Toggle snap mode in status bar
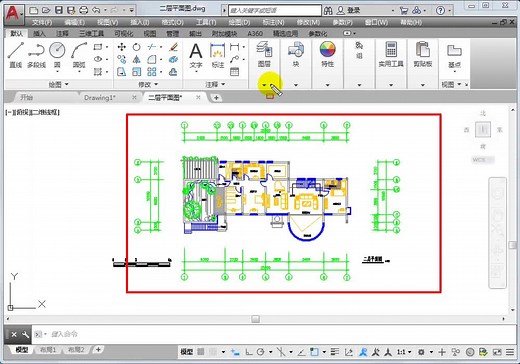This screenshot has width=520, height=364. (213, 352)
